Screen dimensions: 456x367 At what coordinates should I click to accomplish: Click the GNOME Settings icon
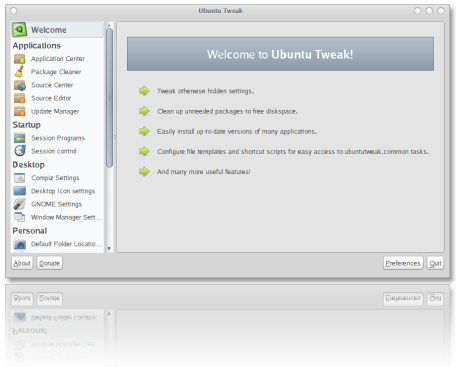(x=20, y=204)
